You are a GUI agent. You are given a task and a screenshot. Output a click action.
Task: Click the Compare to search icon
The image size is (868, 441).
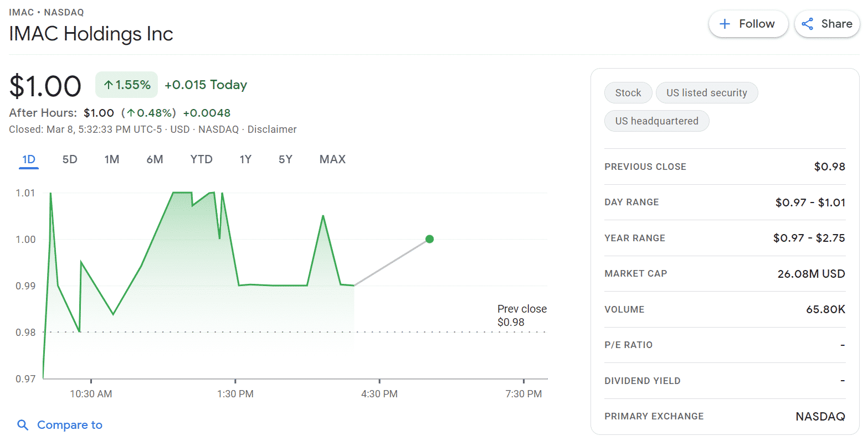(x=23, y=425)
